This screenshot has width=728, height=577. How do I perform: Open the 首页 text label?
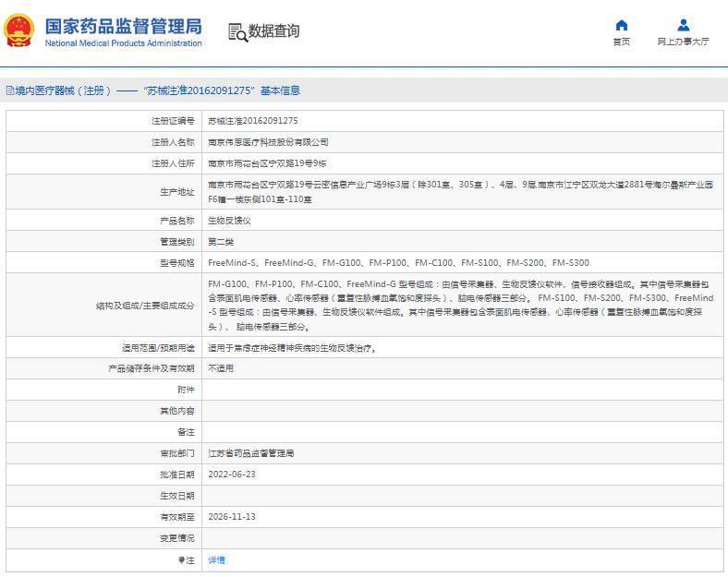(622, 42)
